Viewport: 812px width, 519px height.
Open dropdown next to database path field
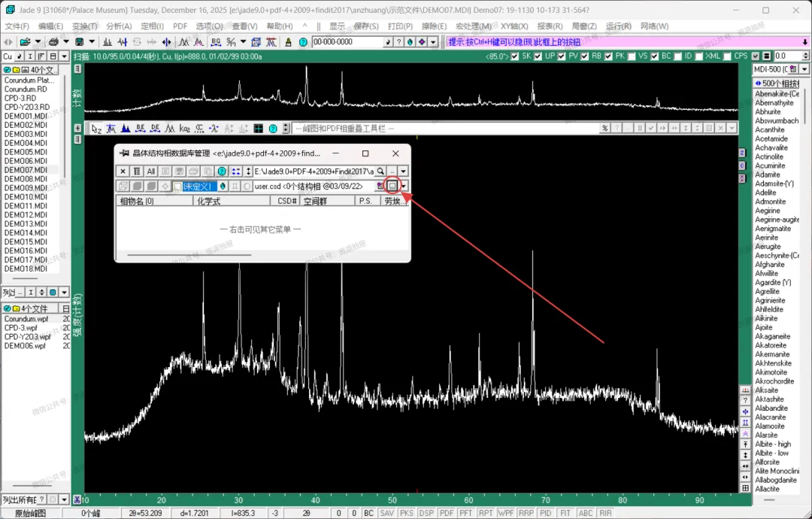[x=404, y=171]
